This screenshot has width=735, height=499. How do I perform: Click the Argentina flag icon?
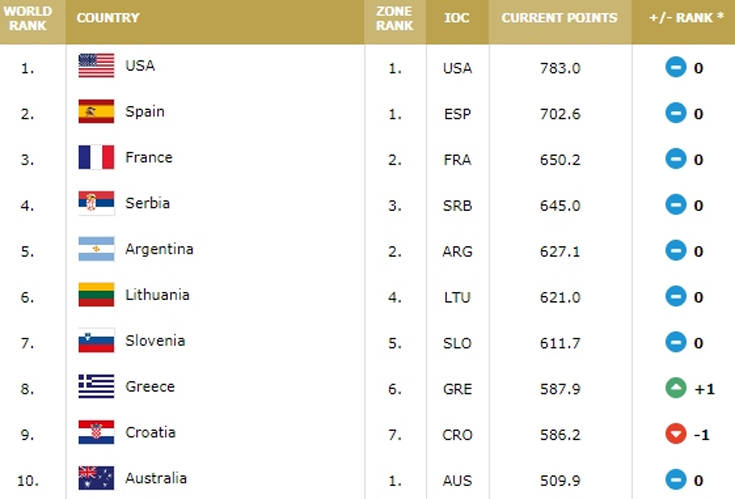click(96, 250)
